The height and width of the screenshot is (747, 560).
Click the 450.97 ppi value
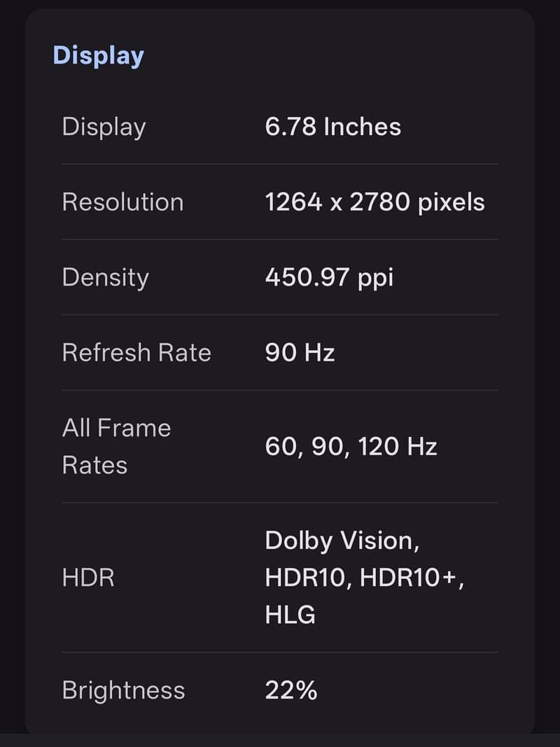click(329, 278)
